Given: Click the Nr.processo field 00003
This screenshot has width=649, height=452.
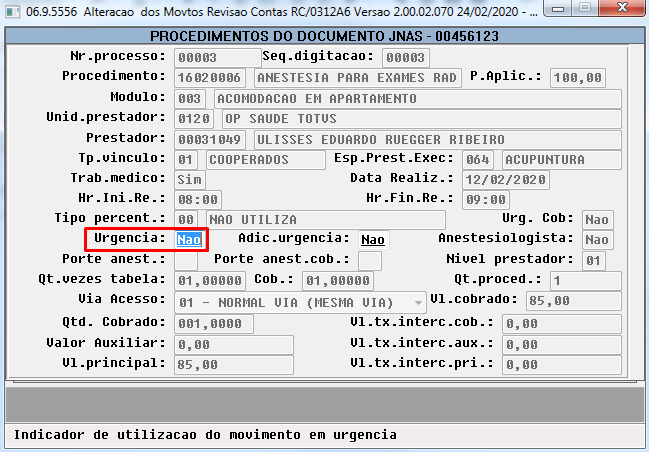Looking at the screenshot, I should coord(217,58).
